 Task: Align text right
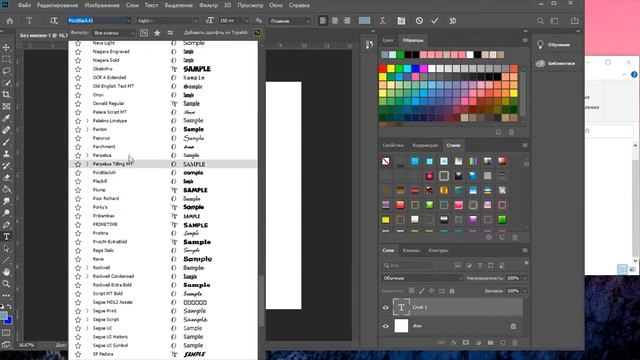pyautogui.click(x=347, y=20)
